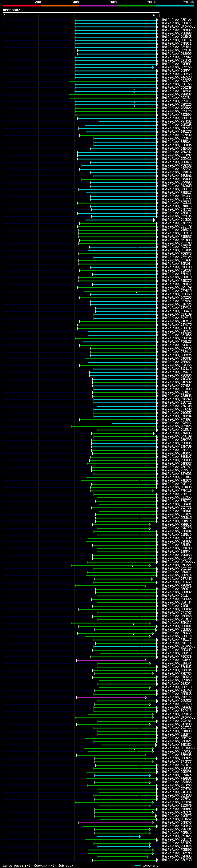The image size is (197, 868).
Task: Click purple alignment bar for UniRef100_C0FK03
Action: [116, 823]
